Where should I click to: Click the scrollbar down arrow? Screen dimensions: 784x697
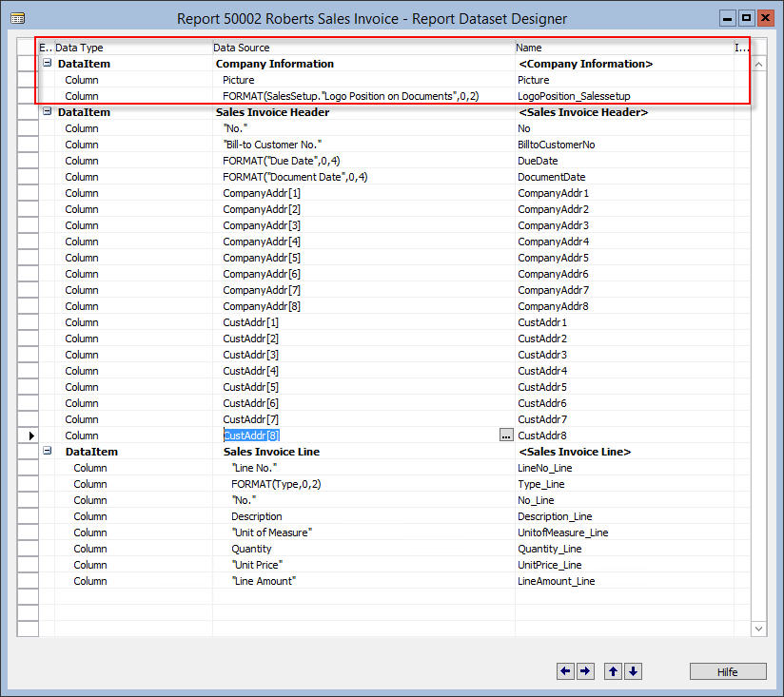pos(758,629)
